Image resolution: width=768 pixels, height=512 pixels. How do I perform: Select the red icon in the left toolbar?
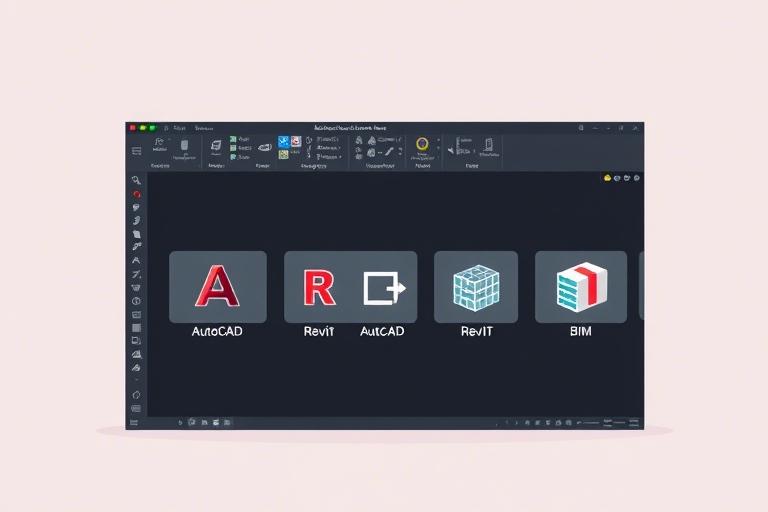pyautogui.click(x=137, y=194)
